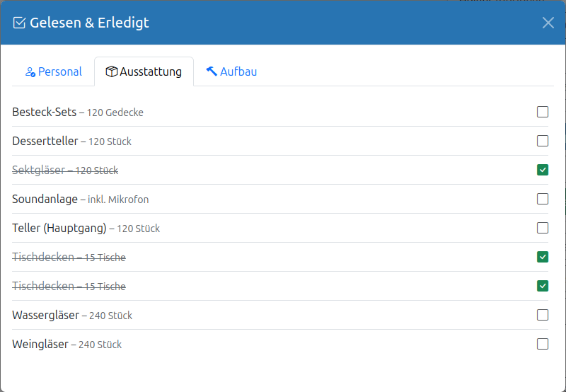Click the struck-through Sektgläser label

(65, 170)
